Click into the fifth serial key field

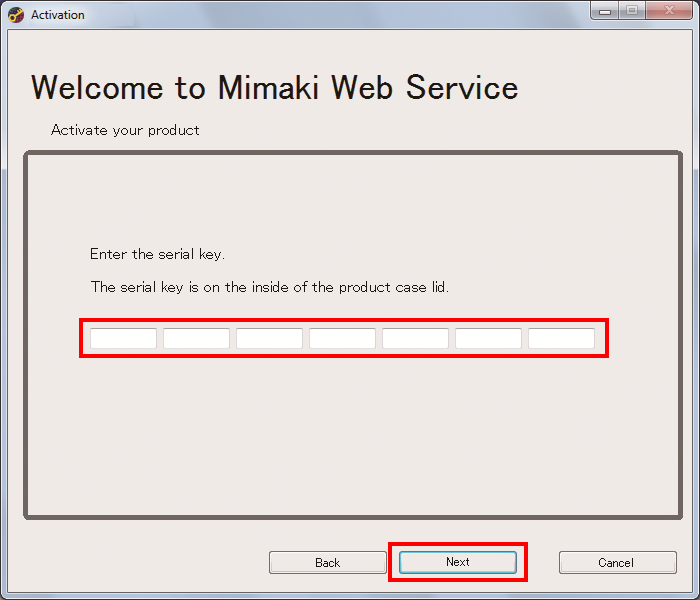point(415,339)
